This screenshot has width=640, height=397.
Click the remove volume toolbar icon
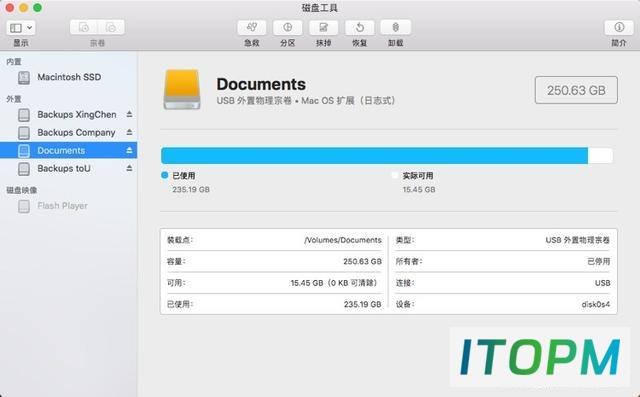click(111, 27)
